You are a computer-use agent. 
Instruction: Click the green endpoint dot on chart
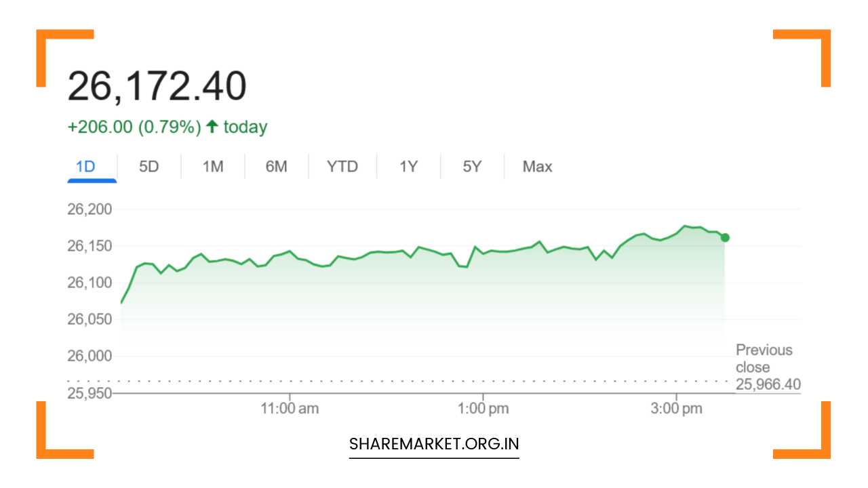pyautogui.click(x=725, y=237)
